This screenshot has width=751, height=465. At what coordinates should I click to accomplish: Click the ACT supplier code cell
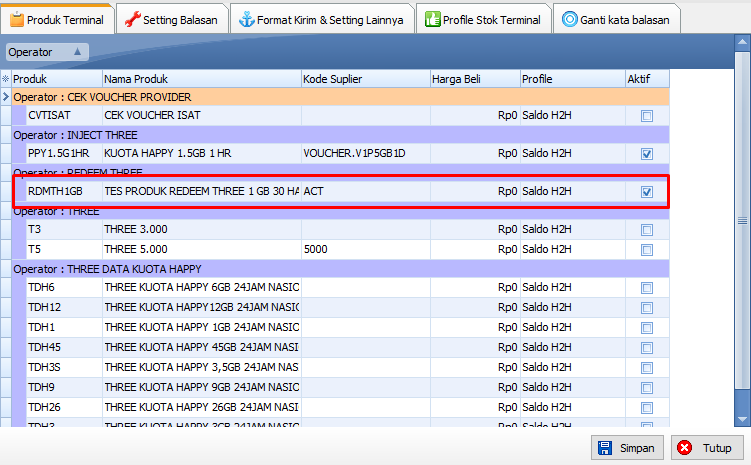click(365, 192)
